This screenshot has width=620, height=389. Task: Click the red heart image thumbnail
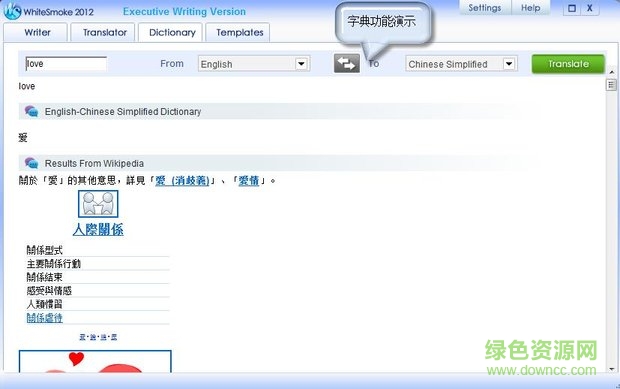(x=95, y=361)
